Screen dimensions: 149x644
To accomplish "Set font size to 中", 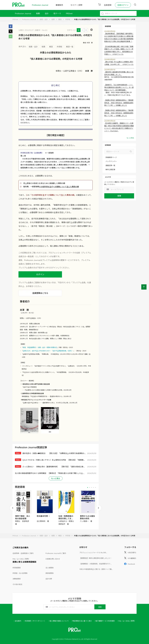I will 79,30.
